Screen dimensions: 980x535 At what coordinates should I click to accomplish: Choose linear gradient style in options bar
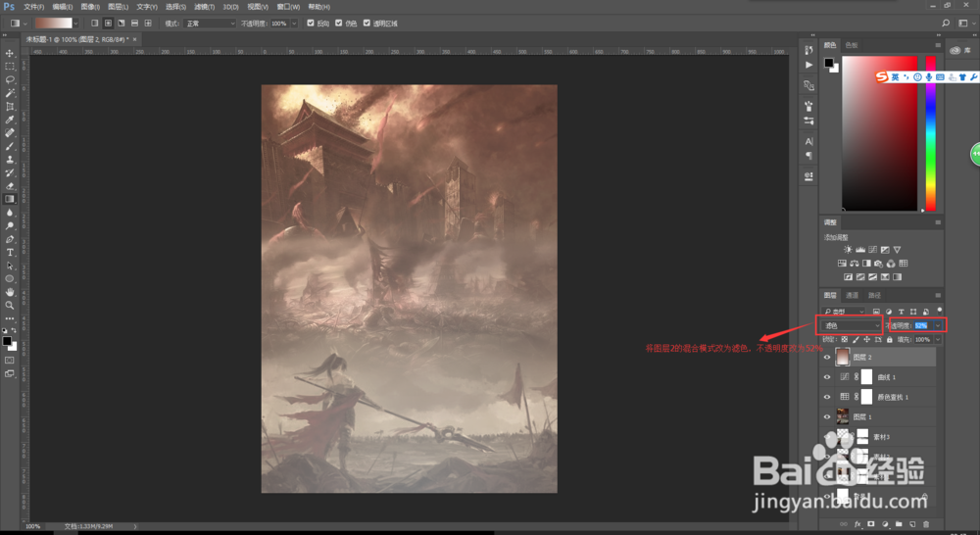[x=94, y=24]
